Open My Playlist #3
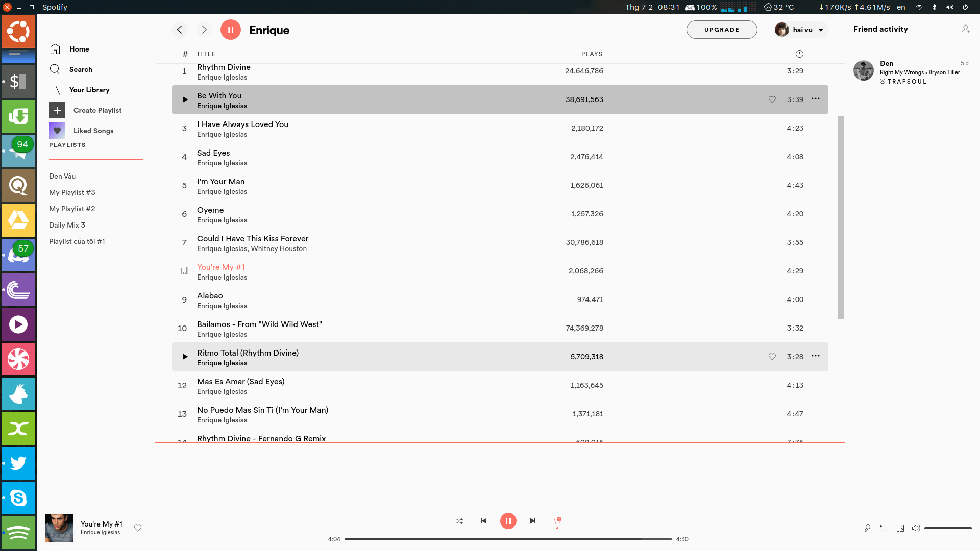The height and width of the screenshot is (551, 980). pyautogui.click(x=72, y=192)
